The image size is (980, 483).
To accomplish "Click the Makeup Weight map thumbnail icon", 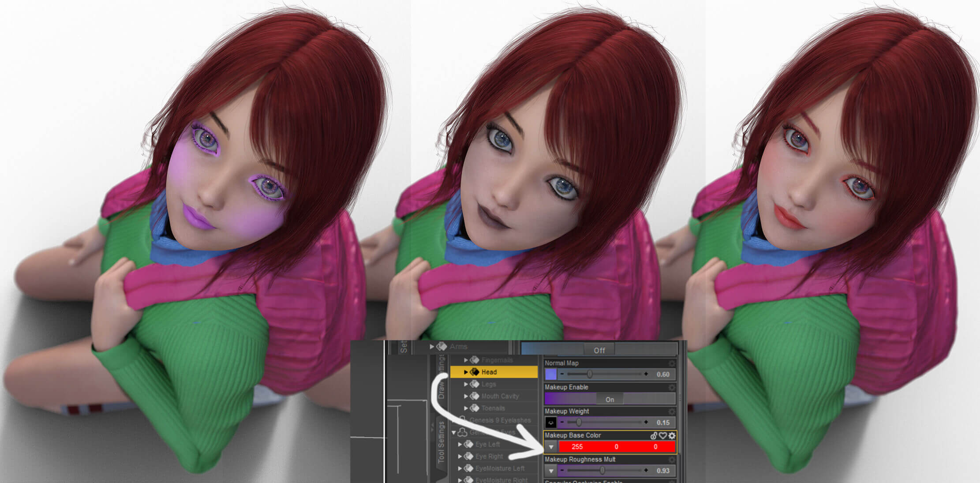I will pyautogui.click(x=551, y=423).
